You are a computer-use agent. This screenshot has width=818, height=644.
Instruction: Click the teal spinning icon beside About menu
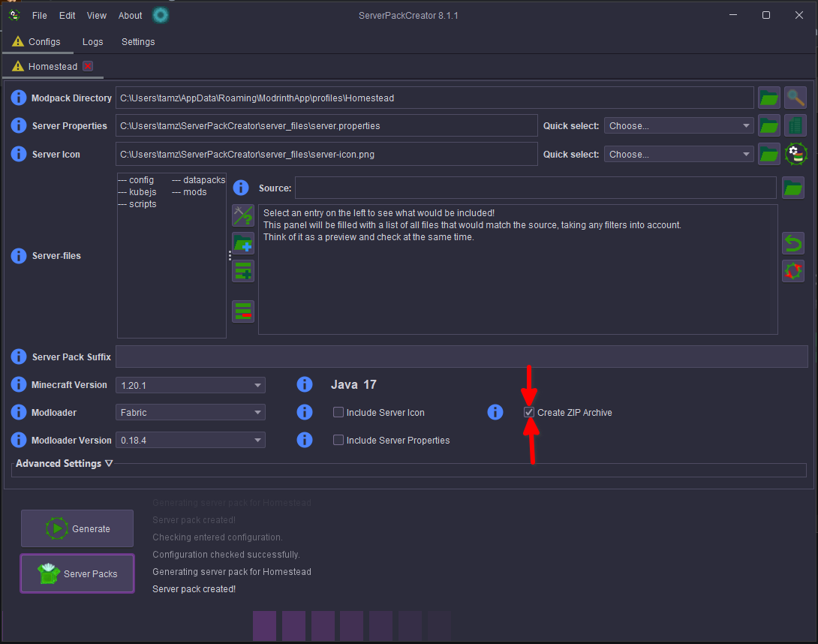tap(161, 15)
